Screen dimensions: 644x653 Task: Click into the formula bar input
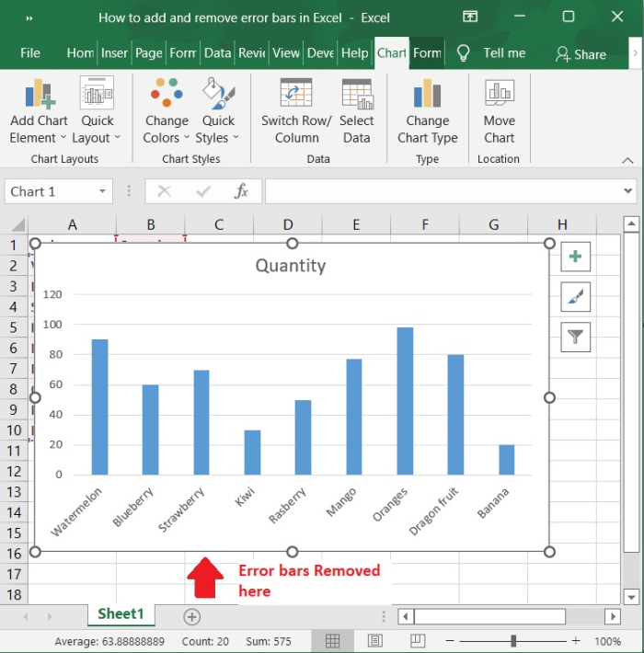[443, 191]
